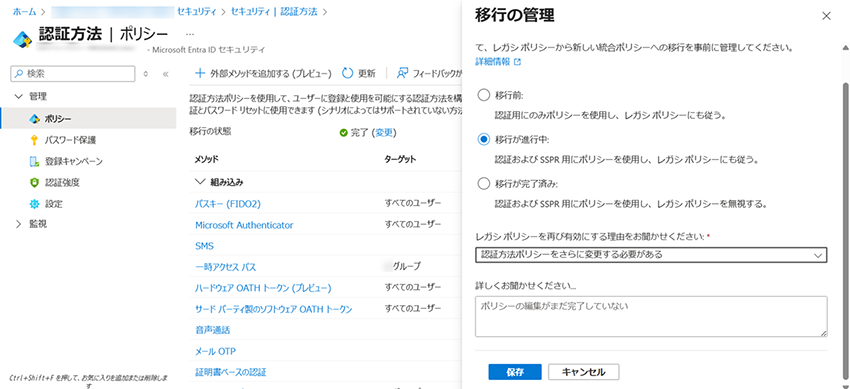Screen dimensions: 850x389
Task: Open 登録キャンペーン in the sidebar
Action: 73,161
